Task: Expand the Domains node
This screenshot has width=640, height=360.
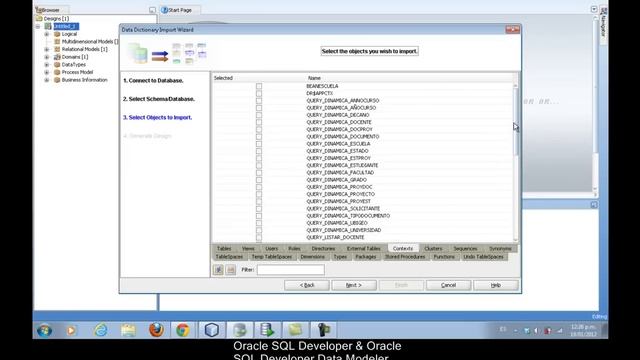Action: click(x=47, y=57)
